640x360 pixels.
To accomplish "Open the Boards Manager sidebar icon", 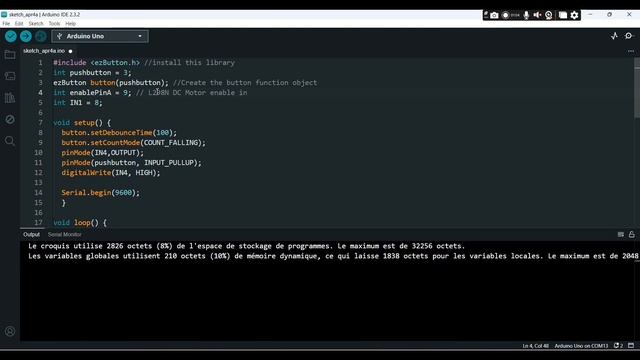I will pos(10,76).
